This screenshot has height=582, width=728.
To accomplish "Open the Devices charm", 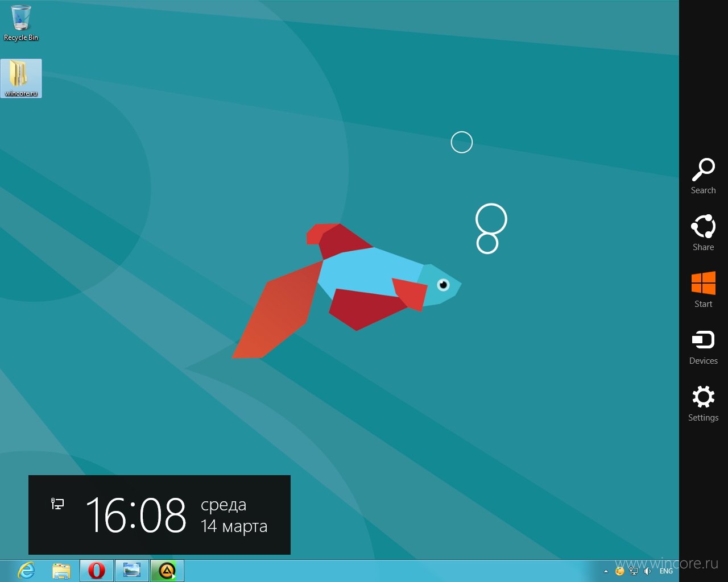I will tap(703, 347).
